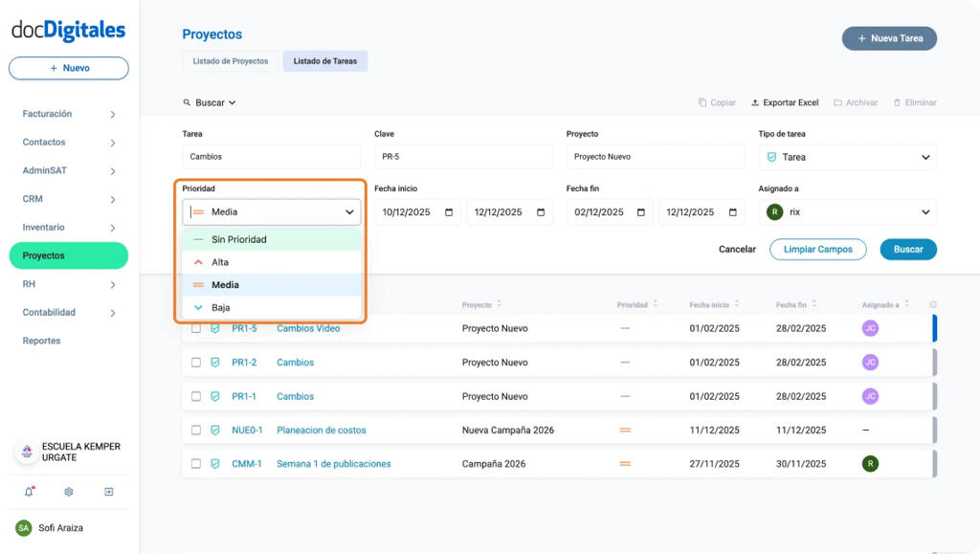
Task: Expand the Asignado a dropdown
Action: pos(847,212)
